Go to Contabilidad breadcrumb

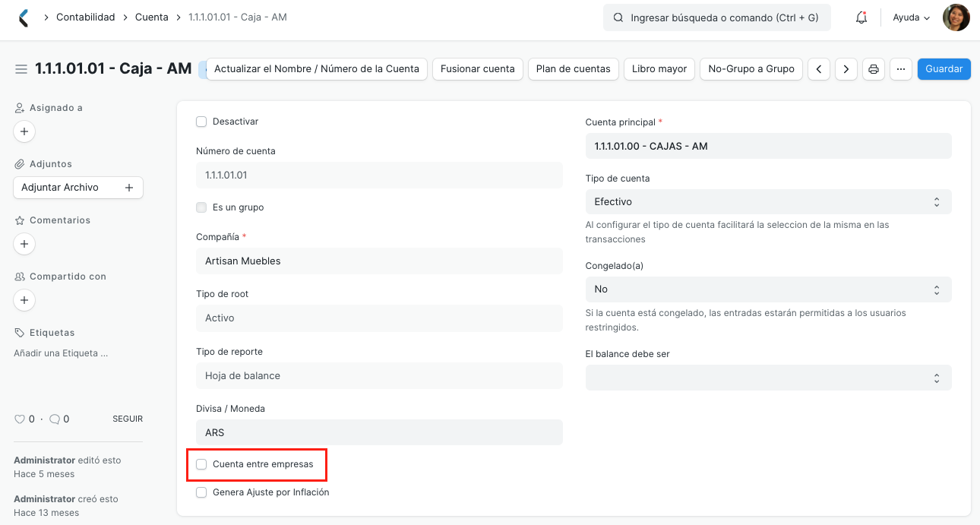[86, 17]
